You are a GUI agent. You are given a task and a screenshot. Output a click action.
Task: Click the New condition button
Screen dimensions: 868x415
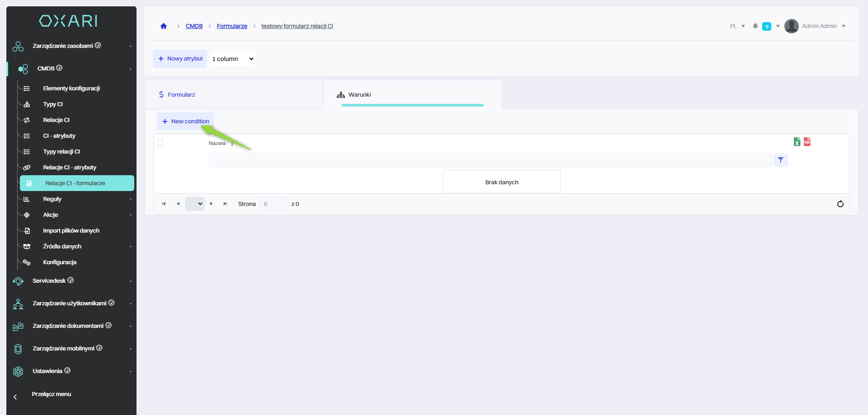185,121
